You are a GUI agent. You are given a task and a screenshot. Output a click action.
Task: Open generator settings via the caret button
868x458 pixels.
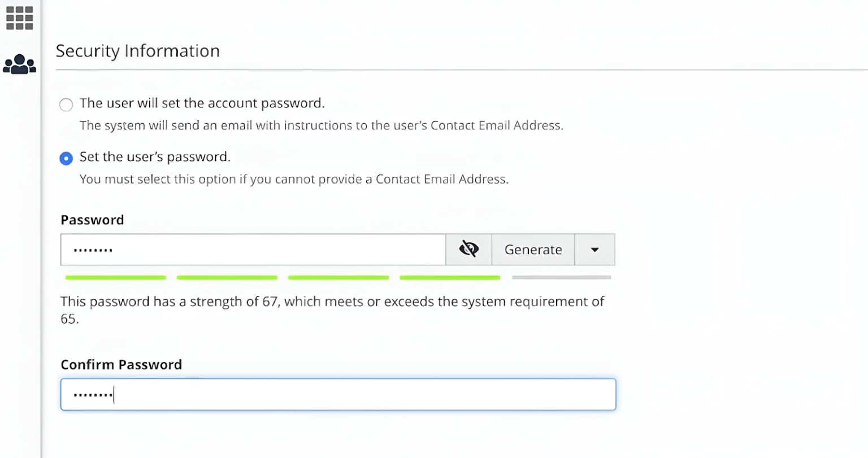[x=594, y=249]
